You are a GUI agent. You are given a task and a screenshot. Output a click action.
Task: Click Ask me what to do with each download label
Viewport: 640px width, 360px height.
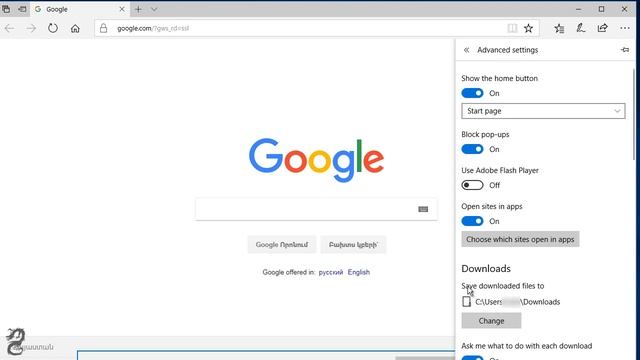(527, 346)
